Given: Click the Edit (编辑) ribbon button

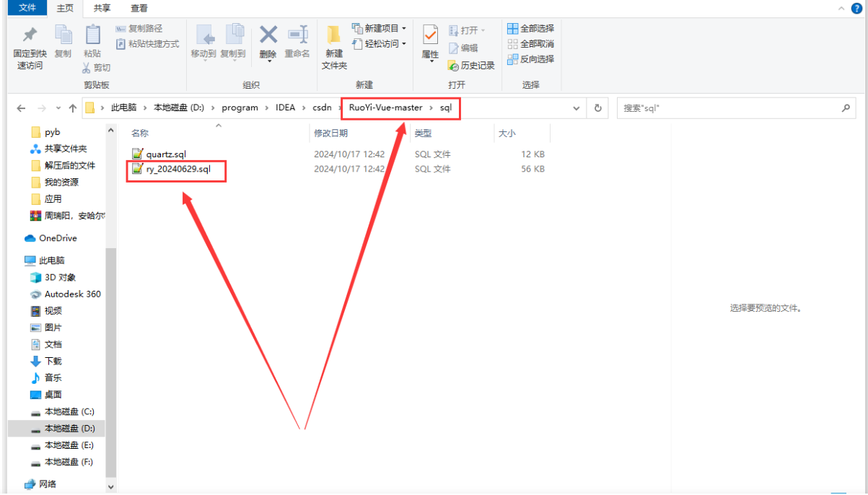Looking at the screenshot, I should [463, 48].
